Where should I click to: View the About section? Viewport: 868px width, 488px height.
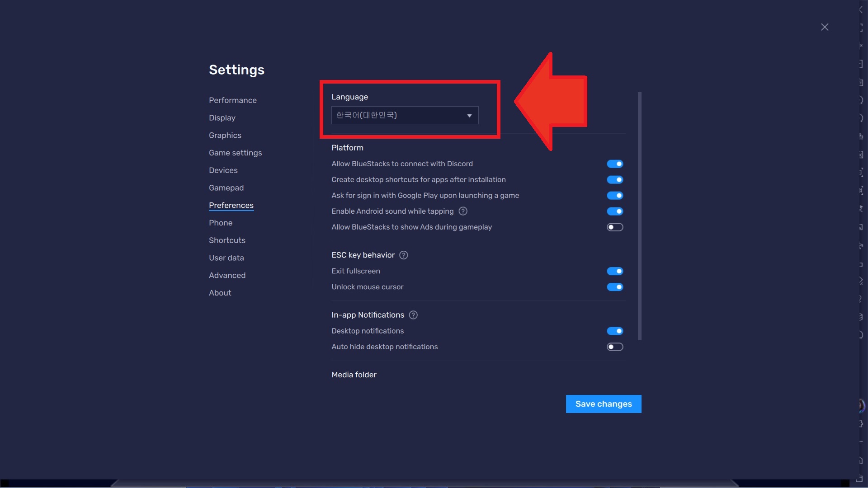point(220,293)
